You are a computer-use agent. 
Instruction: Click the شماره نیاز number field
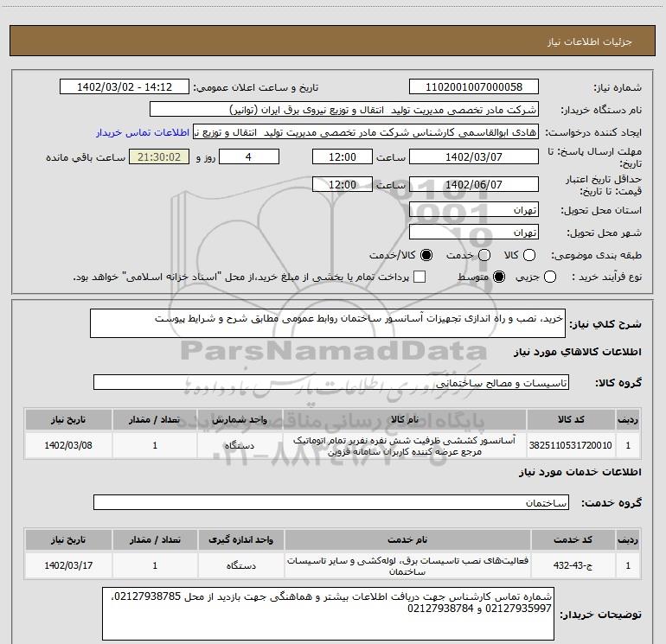[474, 87]
